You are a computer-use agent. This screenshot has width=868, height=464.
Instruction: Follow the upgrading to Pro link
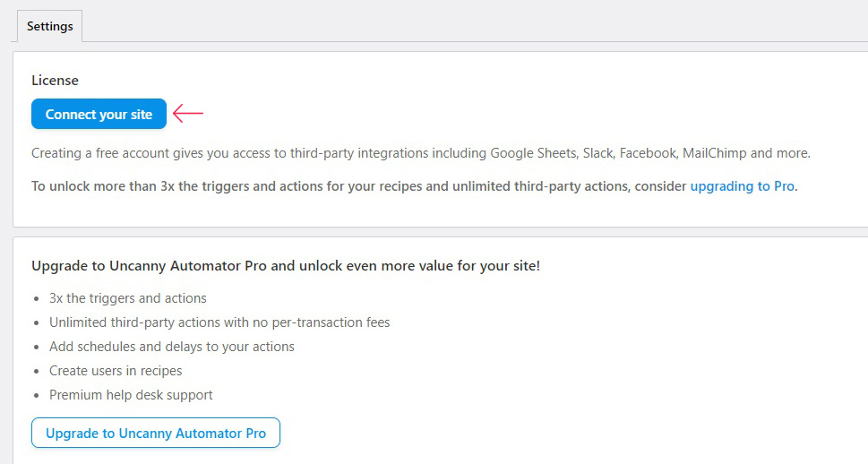click(x=742, y=186)
